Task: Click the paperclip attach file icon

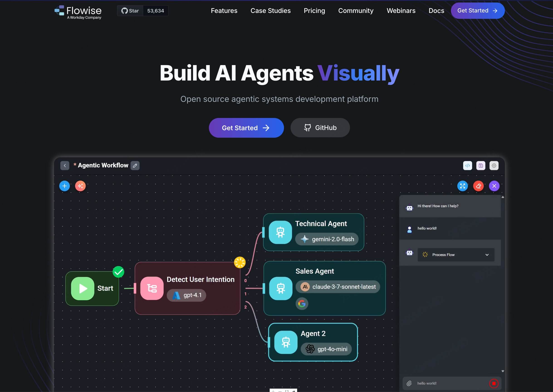Action: click(x=409, y=383)
